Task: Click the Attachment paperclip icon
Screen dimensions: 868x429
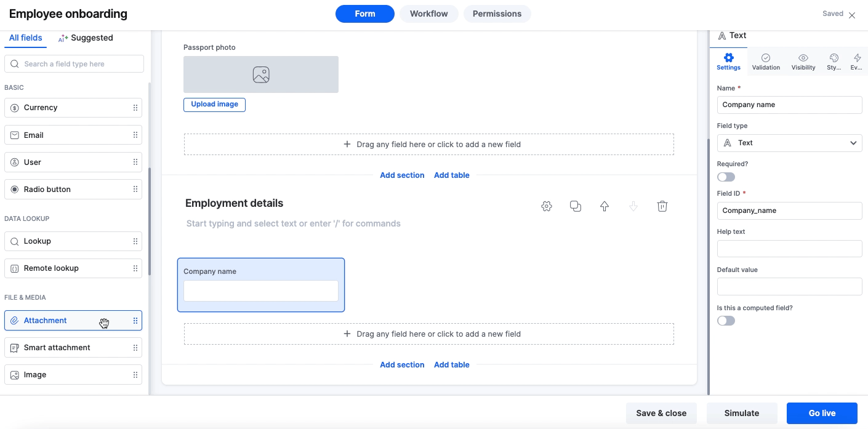Action: [x=15, y=321]
